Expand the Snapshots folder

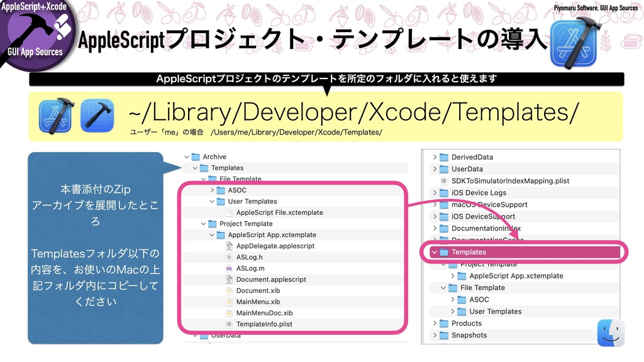point(434,335)
